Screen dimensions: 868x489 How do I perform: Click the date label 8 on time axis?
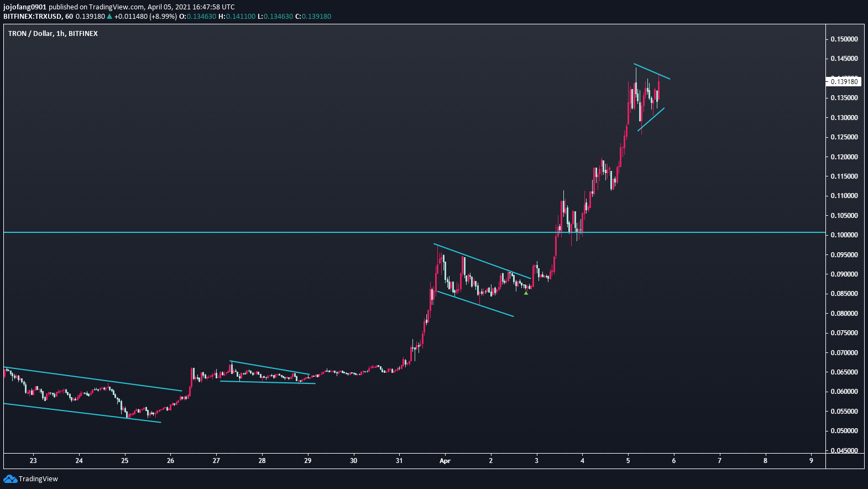[x=766, y=461]
